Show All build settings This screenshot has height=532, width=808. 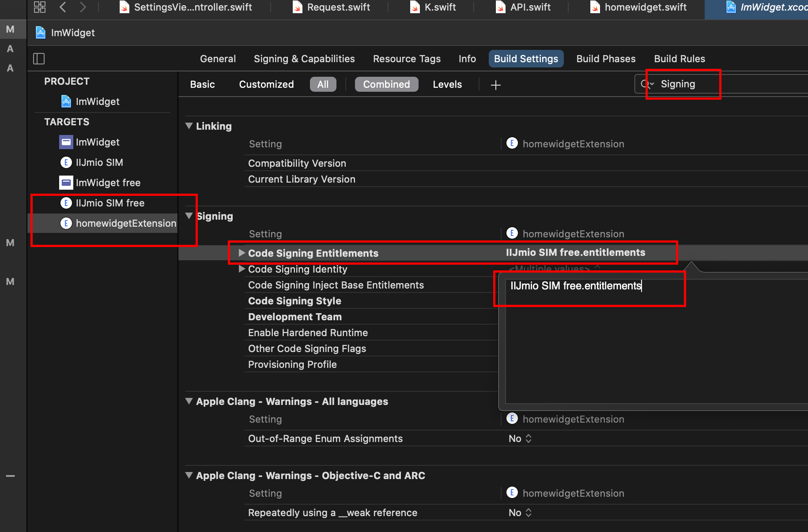[323, 84]
